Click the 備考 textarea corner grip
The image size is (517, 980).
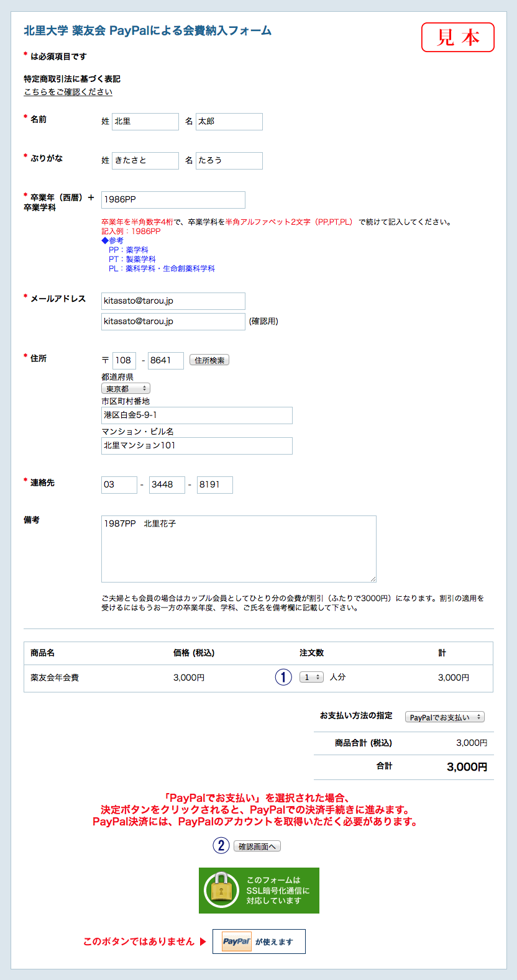[x=373, y=579]
